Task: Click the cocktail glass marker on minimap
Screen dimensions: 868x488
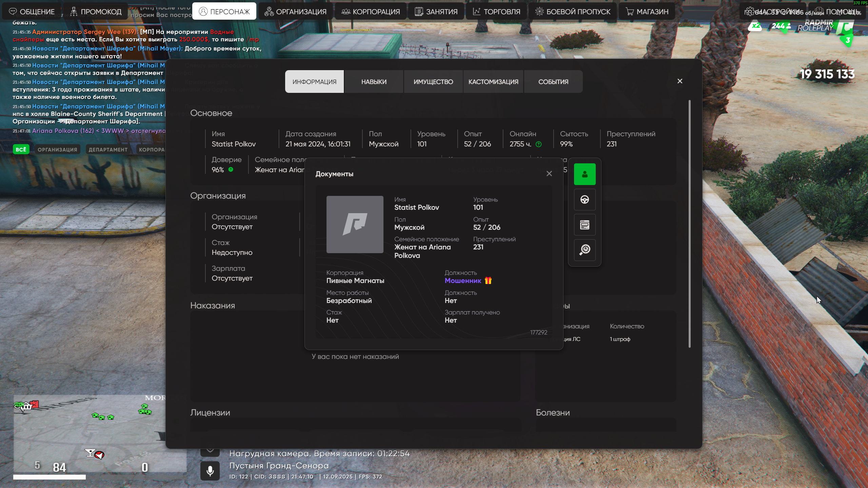Action: [x=90, y=453]
